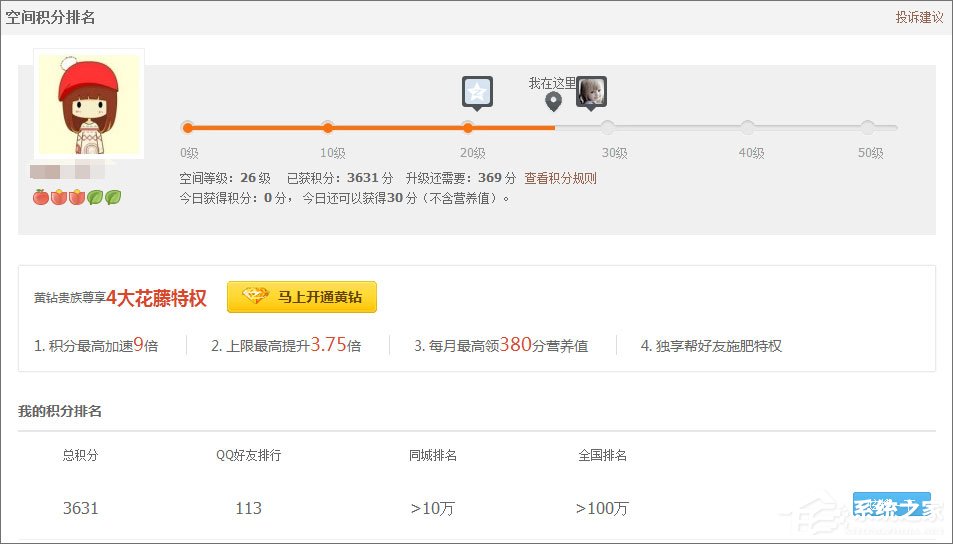This screenshot has width=953, height=544.
Task: Click the last green leaf level icon
Action: click(113, 197)
